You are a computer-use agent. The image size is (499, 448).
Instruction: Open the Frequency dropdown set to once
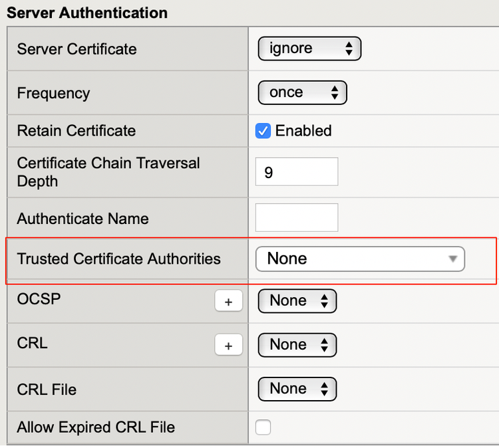tap(303, 92)
